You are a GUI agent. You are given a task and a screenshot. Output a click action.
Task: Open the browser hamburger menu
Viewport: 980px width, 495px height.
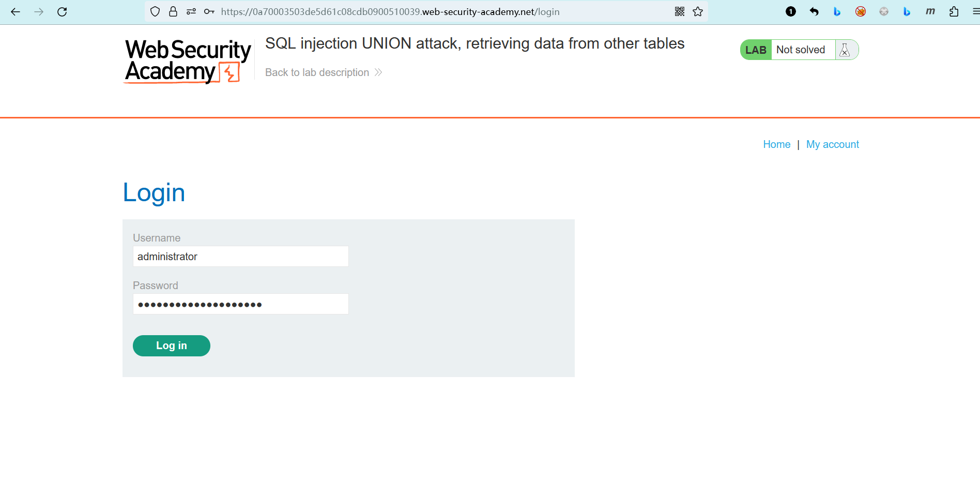coord(975,11)
